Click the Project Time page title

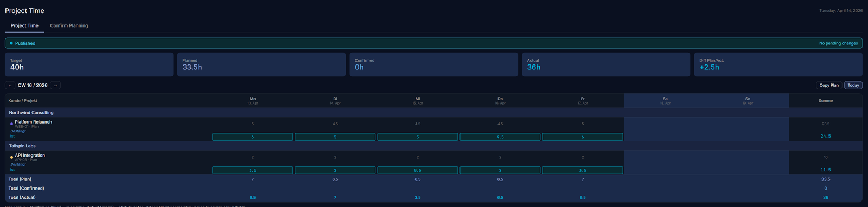tap(25, 11)
